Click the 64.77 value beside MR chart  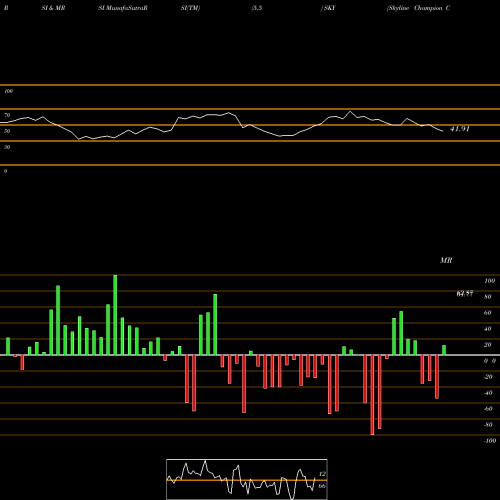pyautogui.click(x=465, y=294)
